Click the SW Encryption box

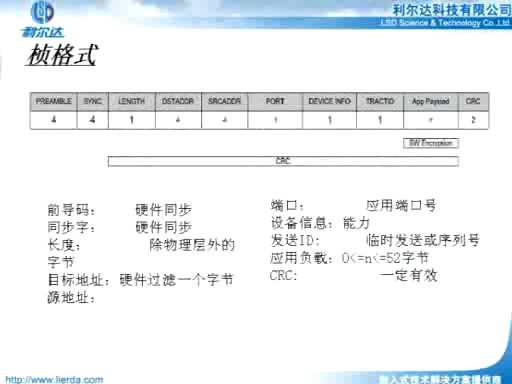(x=431, y=143)
